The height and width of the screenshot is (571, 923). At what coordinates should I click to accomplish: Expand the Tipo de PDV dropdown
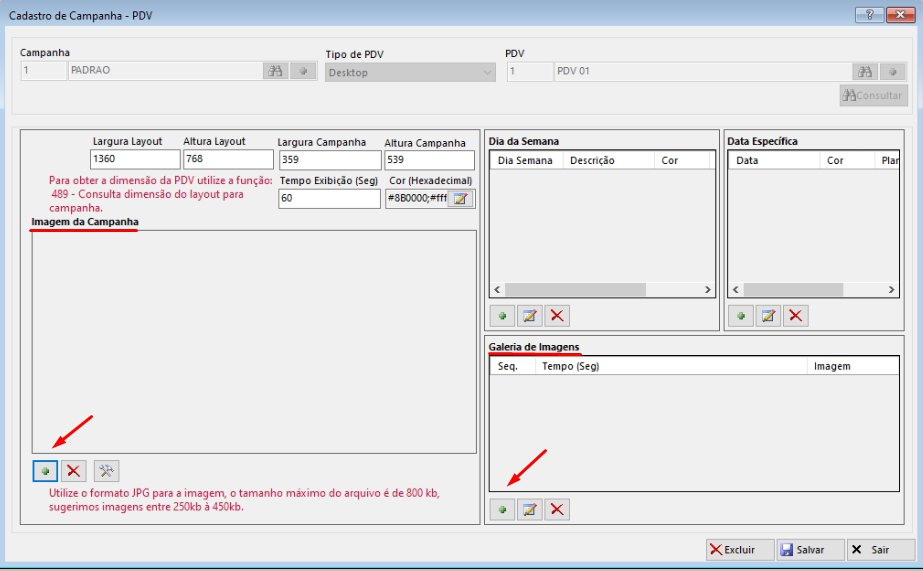[x=487, y=73]
